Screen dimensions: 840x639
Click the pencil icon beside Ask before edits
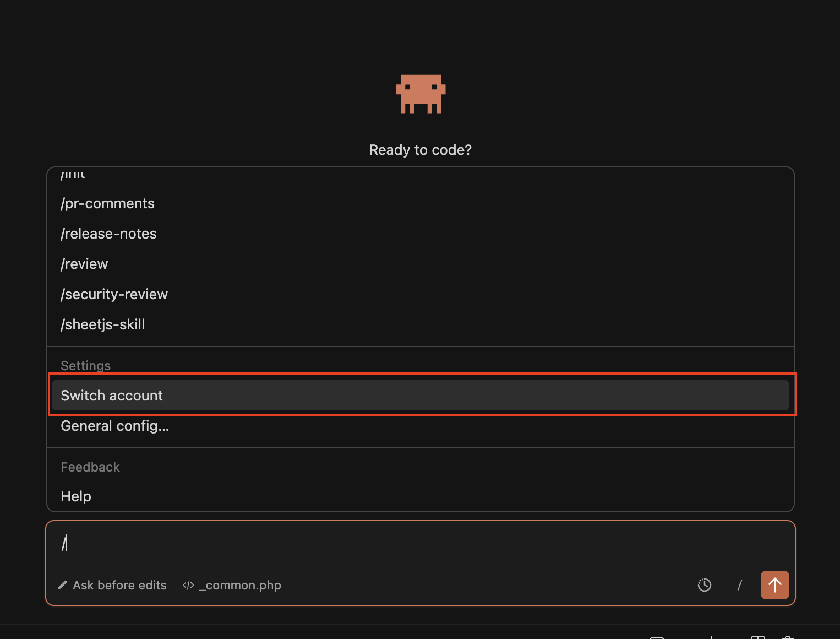[x=62, y=585]
